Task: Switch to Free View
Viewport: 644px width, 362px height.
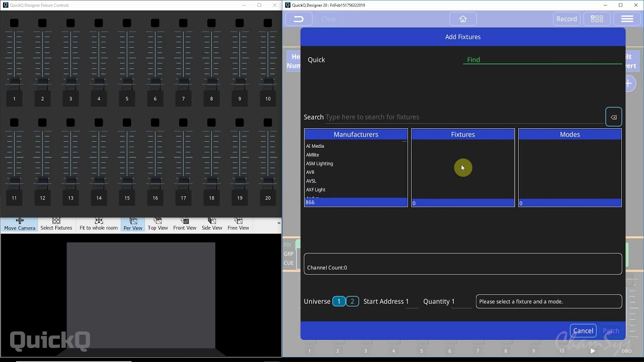Action: click(238, 224)
